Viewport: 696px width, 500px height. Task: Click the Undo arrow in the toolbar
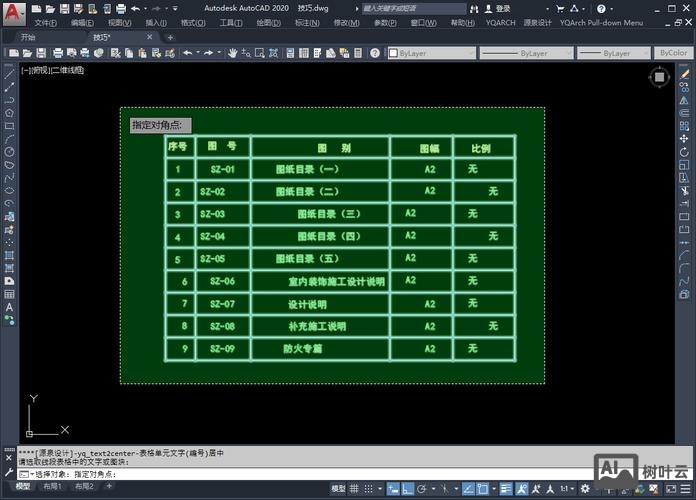point(187,53)
